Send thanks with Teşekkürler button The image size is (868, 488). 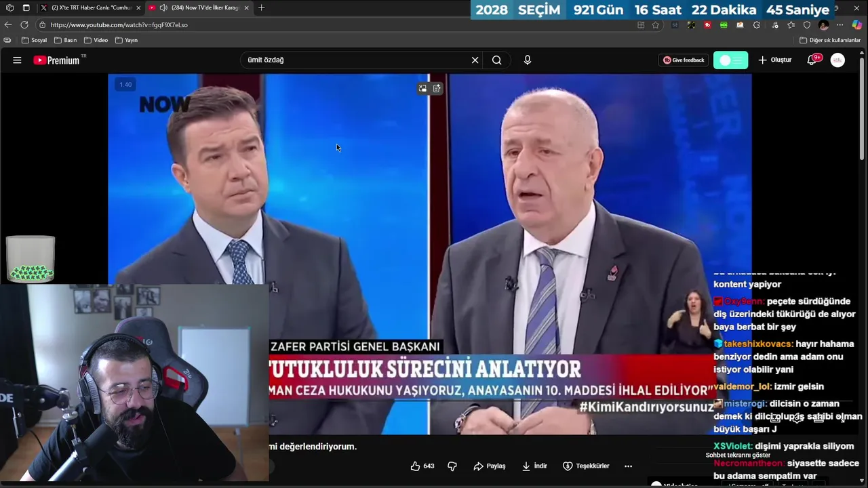pyautogui.click(x=586, y=466)
